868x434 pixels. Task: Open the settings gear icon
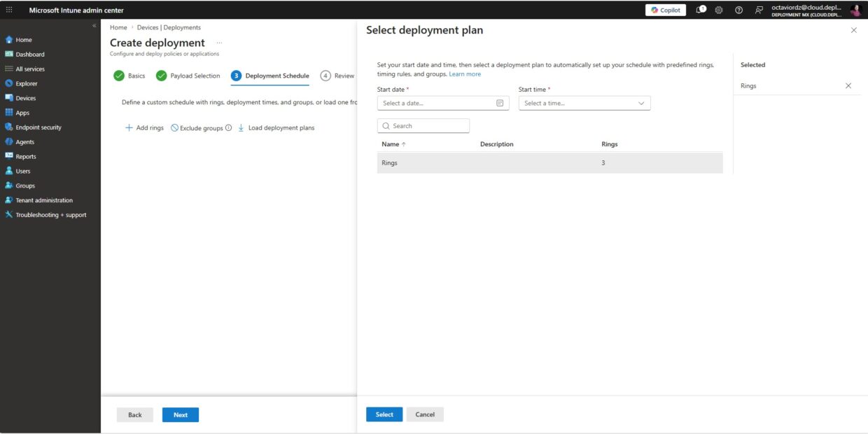click(719, 10)
